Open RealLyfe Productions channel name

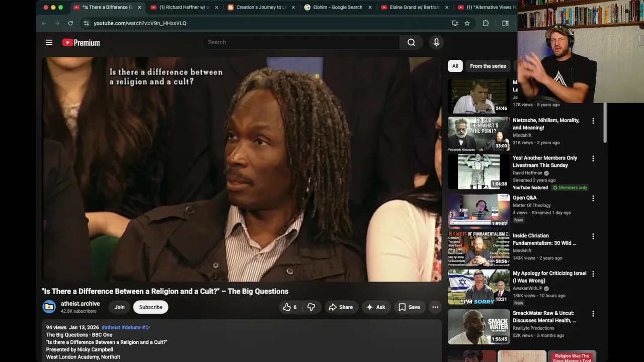533,328
